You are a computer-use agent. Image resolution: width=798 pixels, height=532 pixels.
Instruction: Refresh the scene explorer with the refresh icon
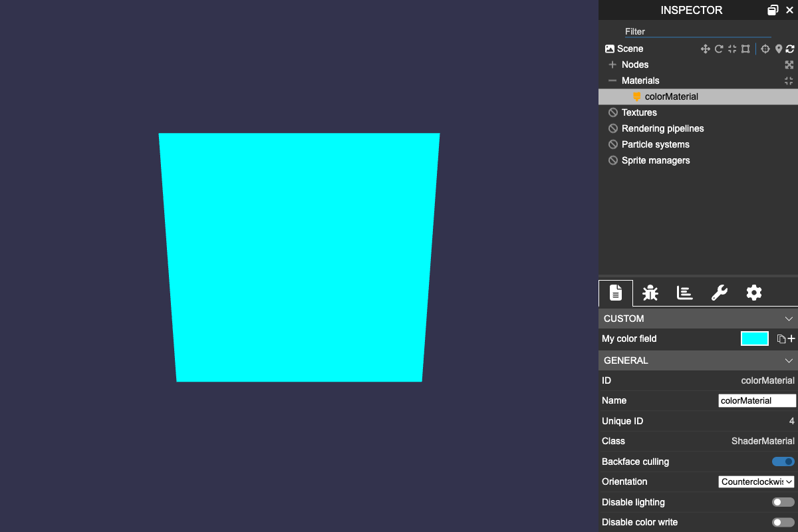point(790,49)
